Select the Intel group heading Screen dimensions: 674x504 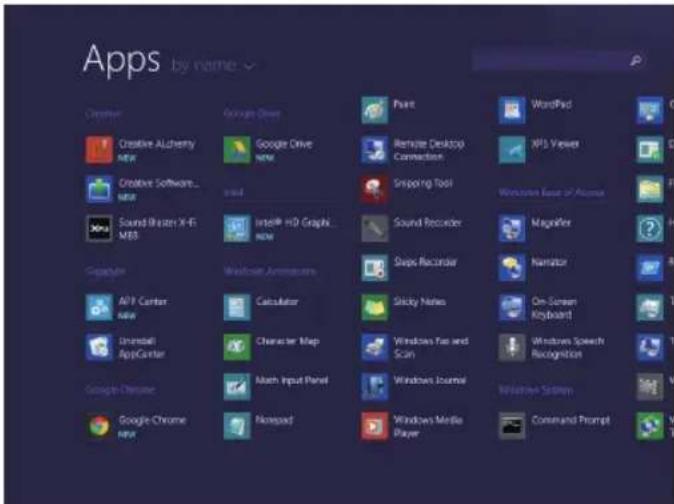coord(233,192)
